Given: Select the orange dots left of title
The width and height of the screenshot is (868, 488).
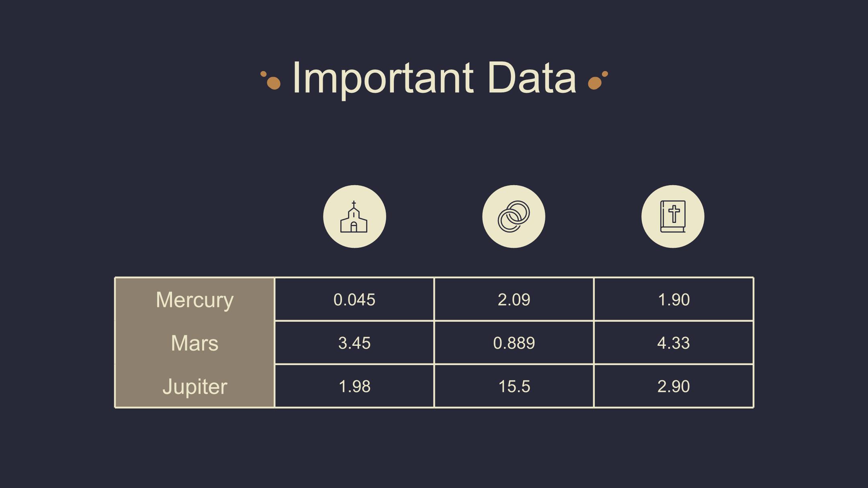Looking at the screenshot, I should [x=270, y=80].
